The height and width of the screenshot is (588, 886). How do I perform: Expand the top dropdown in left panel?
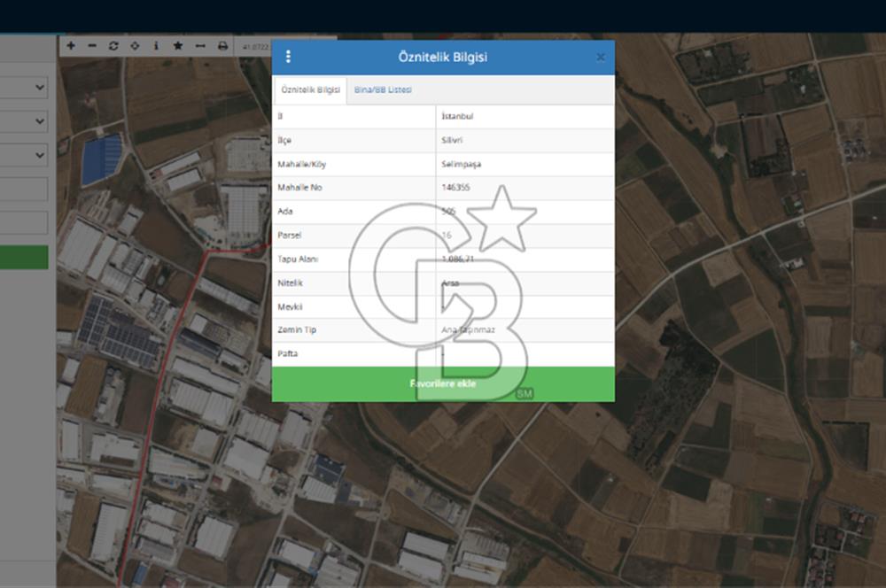pos(24,88)
